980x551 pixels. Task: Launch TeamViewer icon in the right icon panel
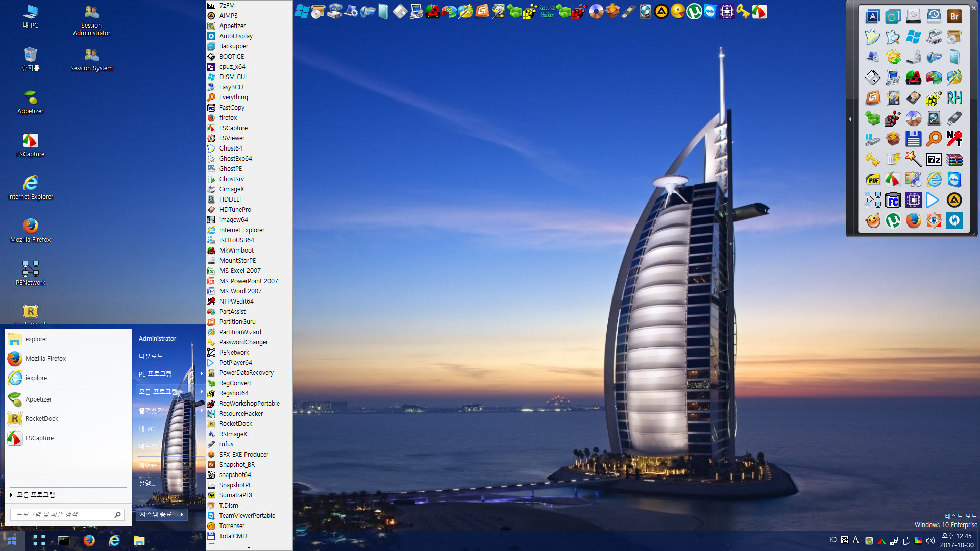(x=954, y=180)
